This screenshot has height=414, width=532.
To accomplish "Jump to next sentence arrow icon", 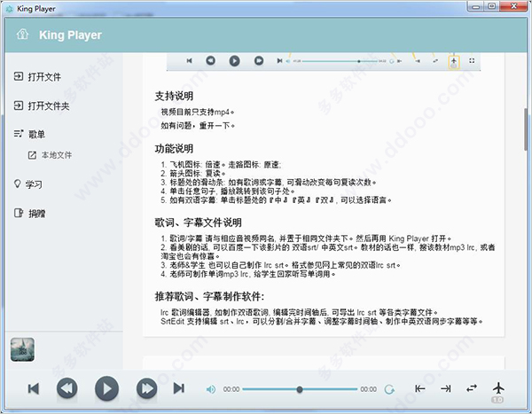I will click(x=446, y=388).
